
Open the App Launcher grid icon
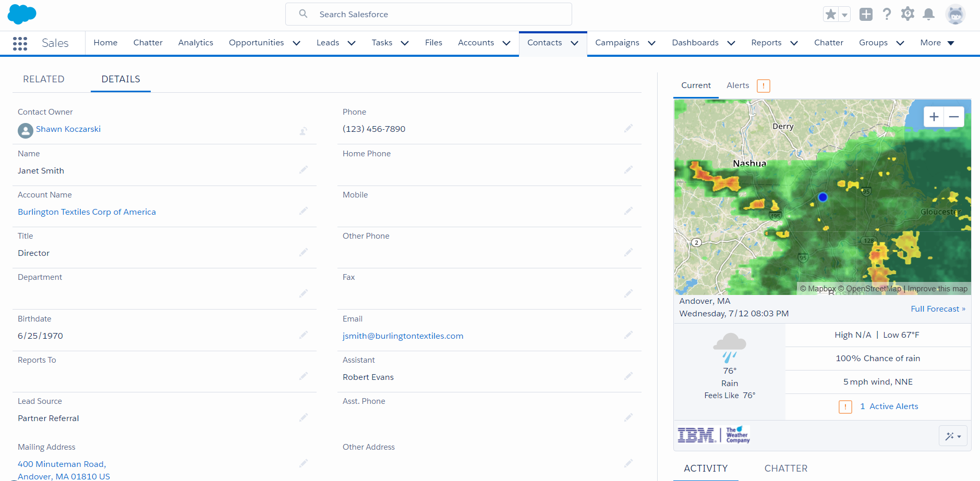20,43
